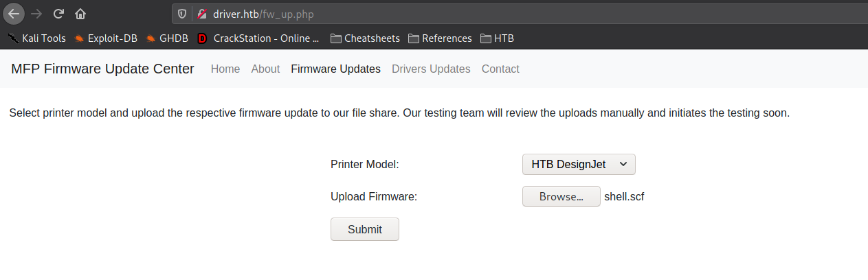868x280 pixels.
Task: Open the HTB DesignJet printer model dropdown
Action: (579, 165)
